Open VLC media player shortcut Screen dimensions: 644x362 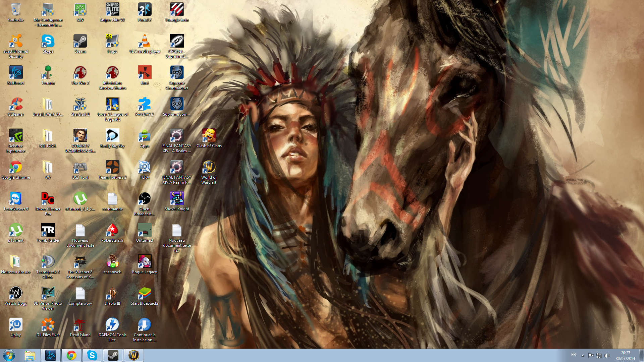coord(145,44)
